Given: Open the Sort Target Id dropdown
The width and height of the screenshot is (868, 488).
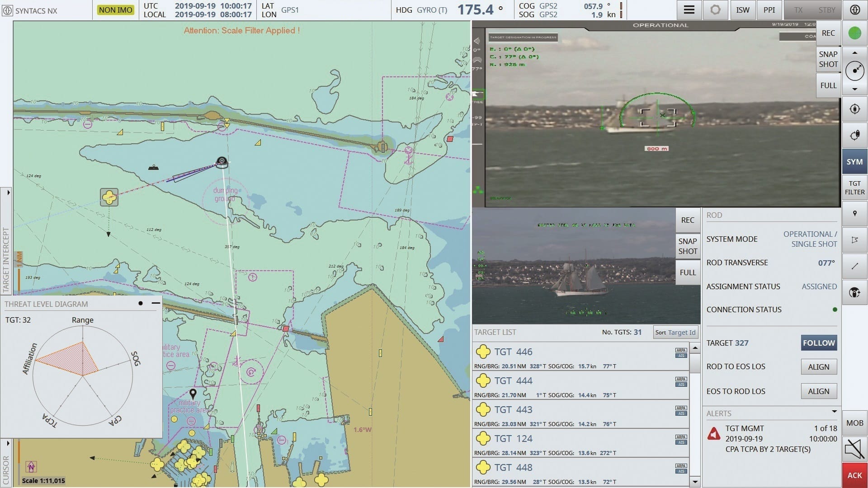Looking at the screenshot, I should 675,333.
